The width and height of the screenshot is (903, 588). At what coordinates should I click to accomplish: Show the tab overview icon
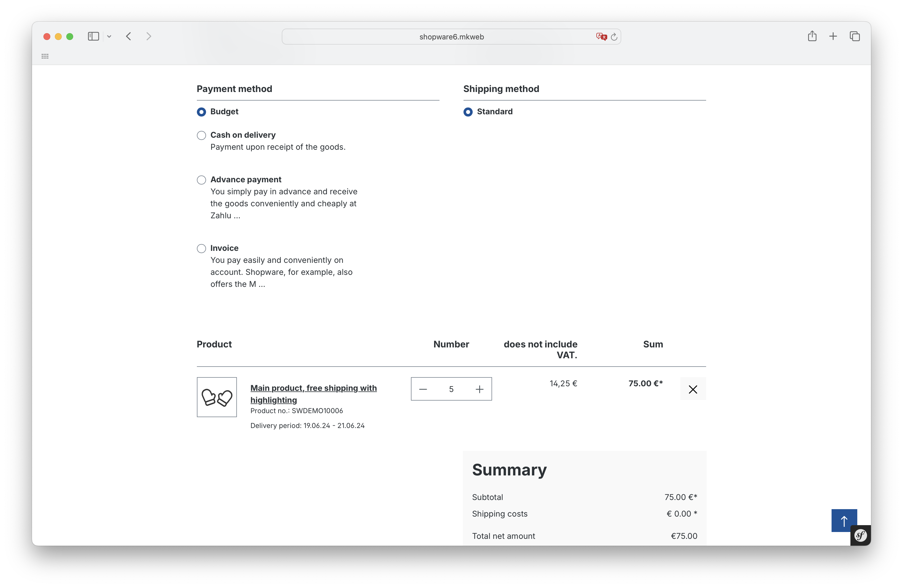854,36
